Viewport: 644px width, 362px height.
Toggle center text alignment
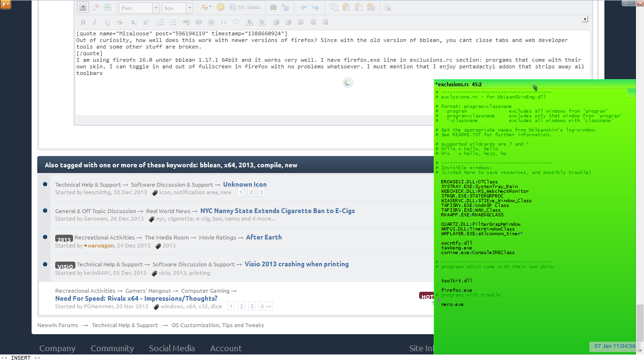pyautogui.click(x=313, y=22)
